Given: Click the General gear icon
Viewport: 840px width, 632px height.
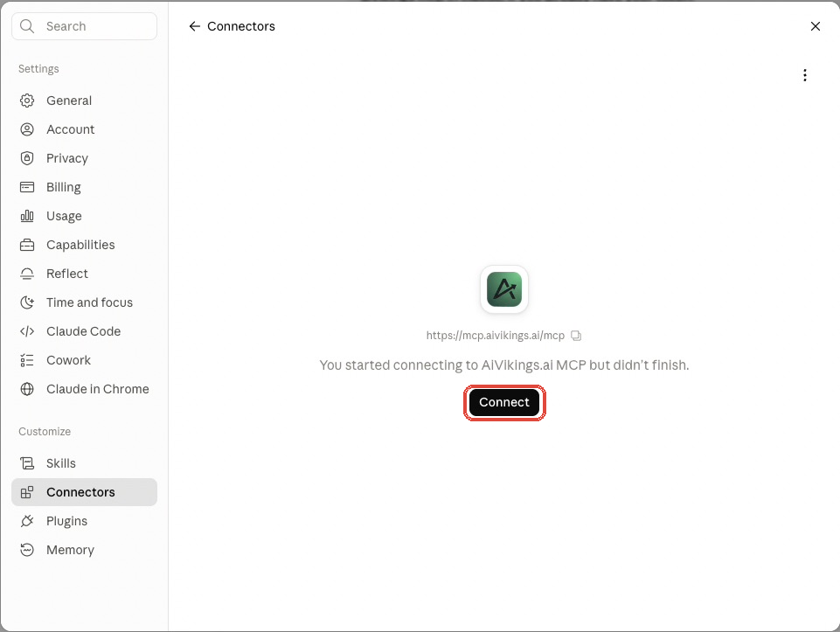Looking at the screenshot, I should point(27,101).
